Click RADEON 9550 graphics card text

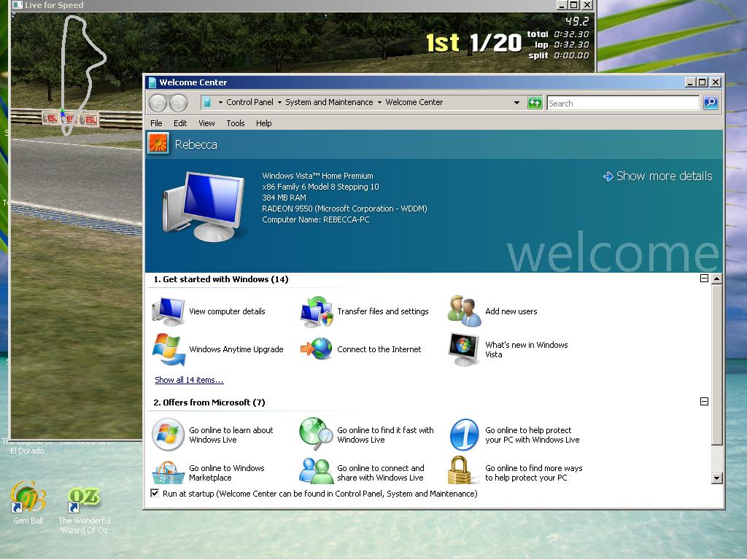pos(344,209)
